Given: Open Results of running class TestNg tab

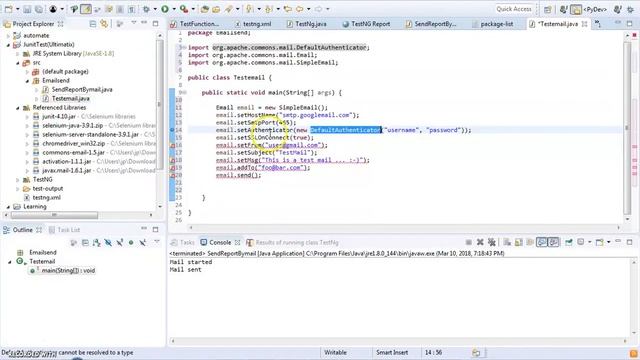Looking at the screenshot, I should [292, 242].
